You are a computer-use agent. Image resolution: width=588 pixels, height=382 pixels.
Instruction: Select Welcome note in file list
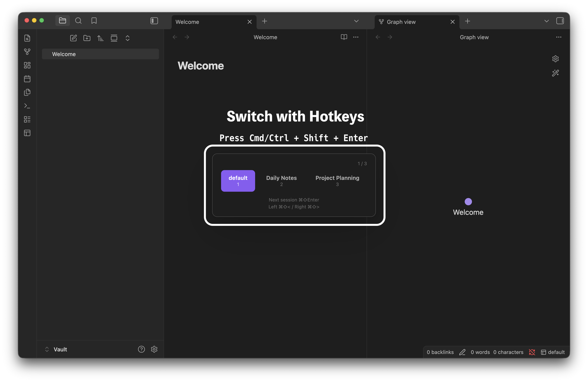100,54
